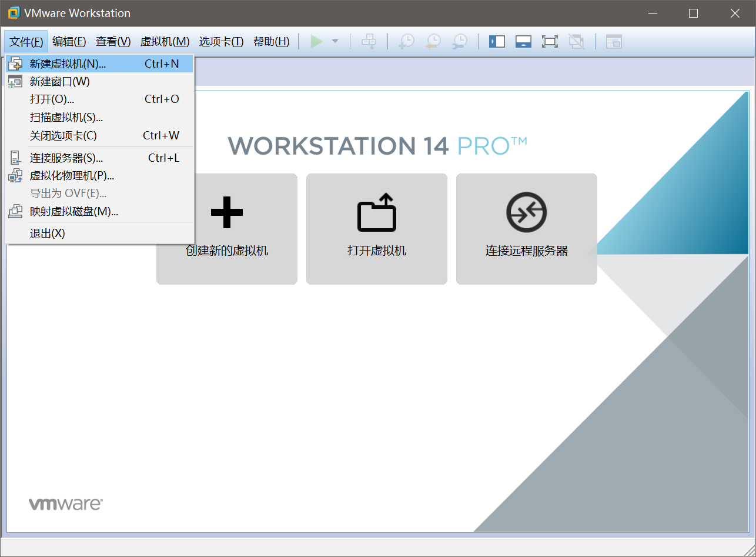Click the 创建新的虚拟机 tile
The height and width of the screenshot is (557, 756).
click(x=227, y=229)
